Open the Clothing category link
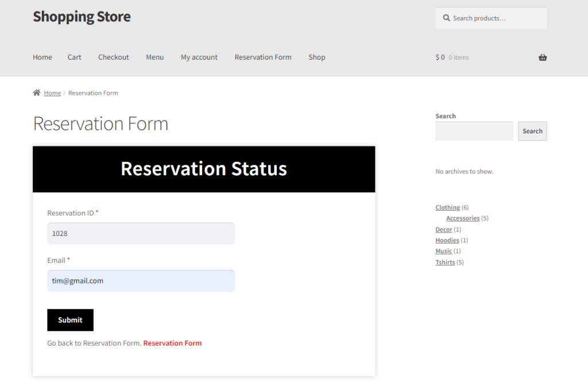 tap(447, 207)
